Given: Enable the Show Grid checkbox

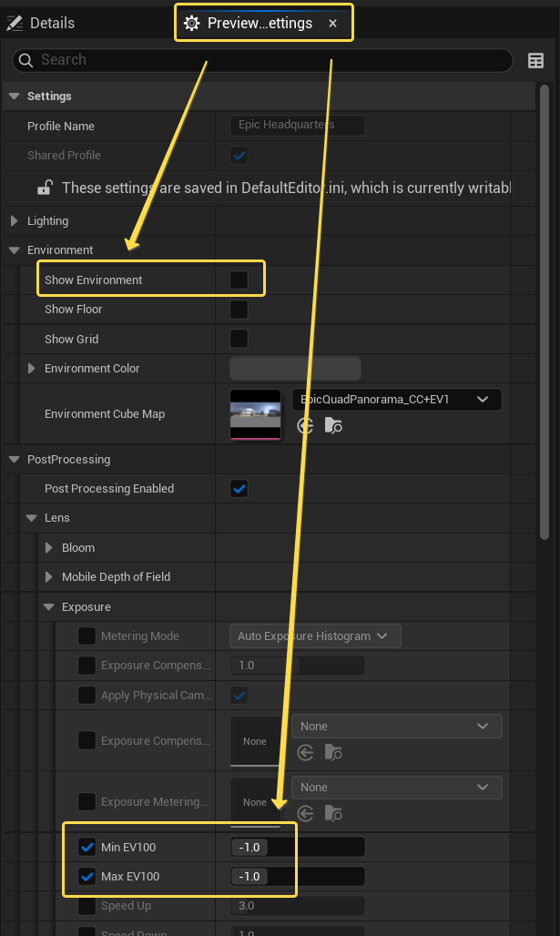Looking at the screenshot, I should pos(239,339).
